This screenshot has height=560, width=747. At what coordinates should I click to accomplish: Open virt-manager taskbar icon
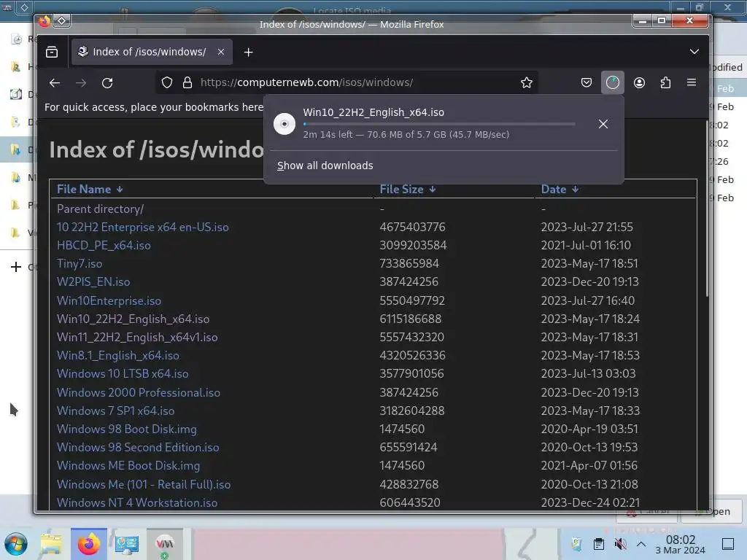[165, 544]
